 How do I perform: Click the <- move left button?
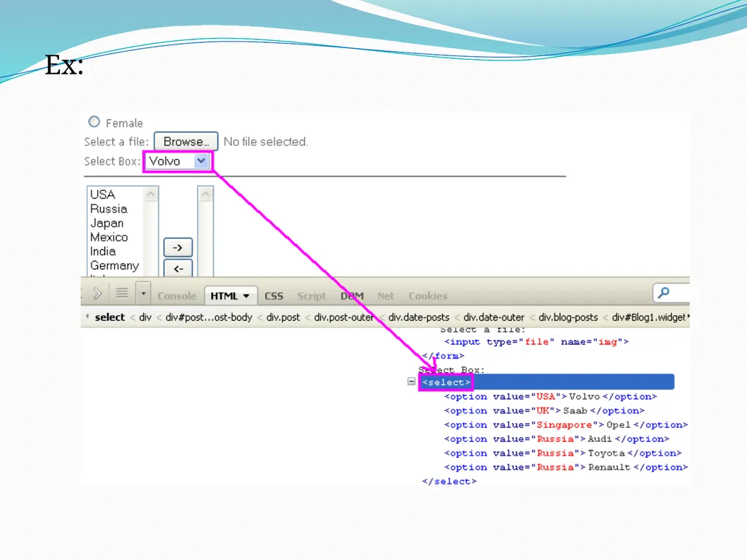point(178,268)
